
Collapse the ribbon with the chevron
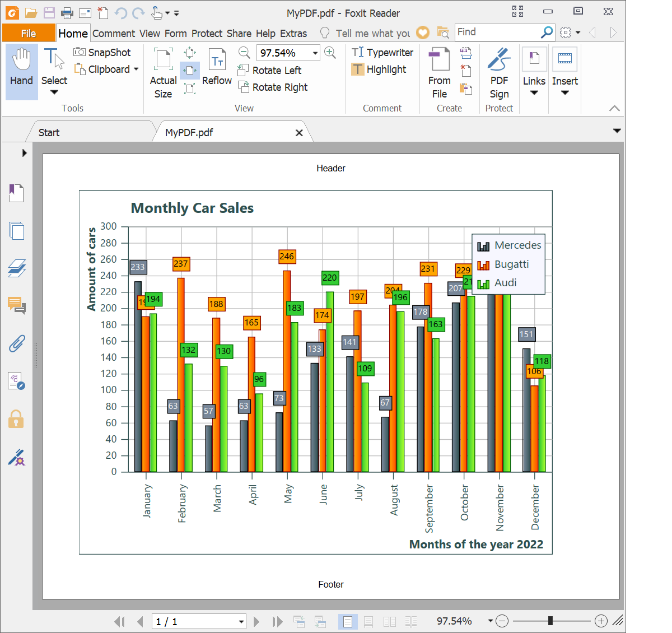tap(614, 108)
